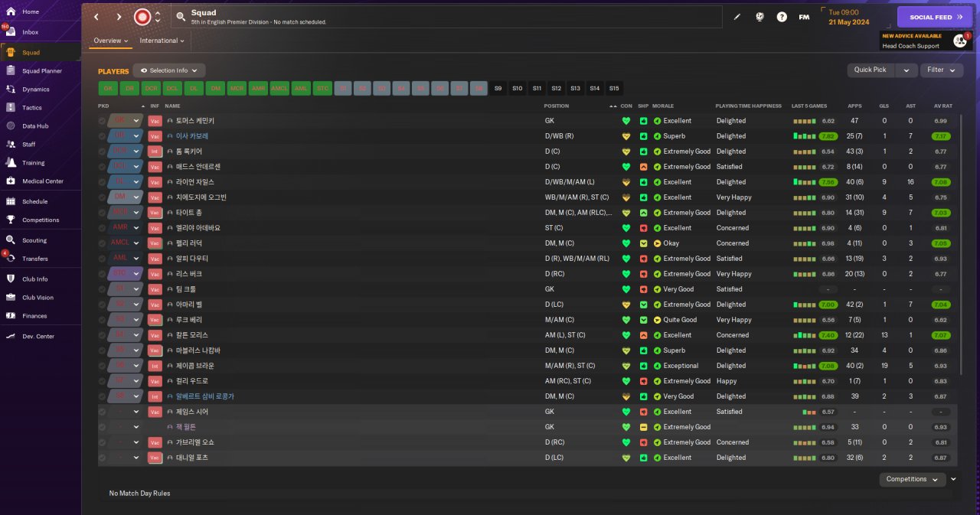
Task: Open the Social Feed button
Action: [x=935, y=17]
